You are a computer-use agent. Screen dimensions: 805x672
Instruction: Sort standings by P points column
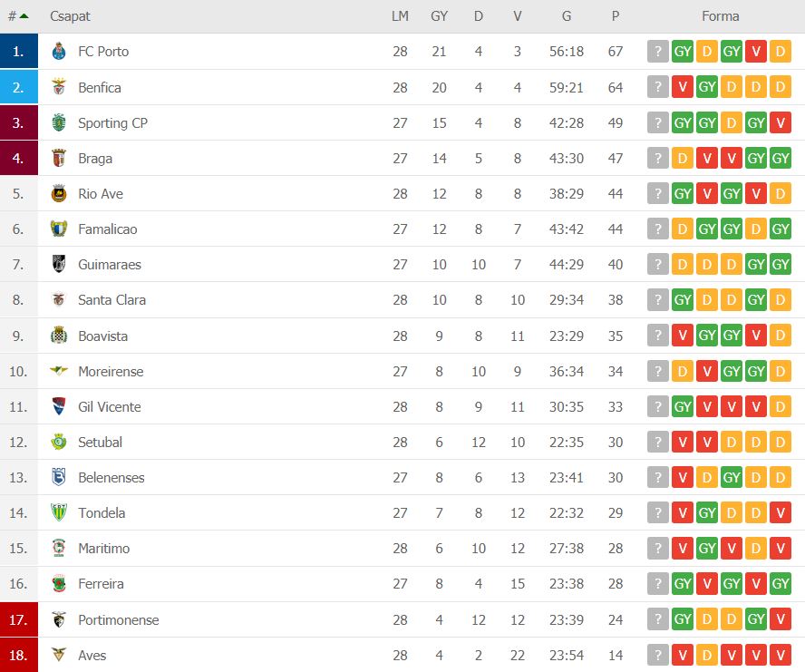(615, 16)
